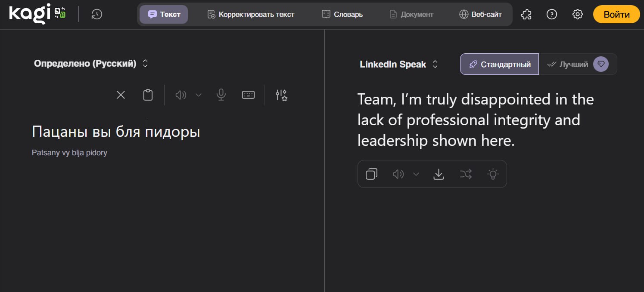Open the extensions puzzle icon

[526, 14]
